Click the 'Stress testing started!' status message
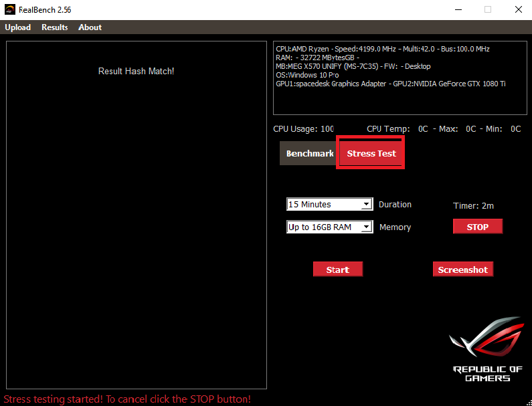Image resolution: width=532 pixels, height=406 pixels. click(x=127, y=399)
